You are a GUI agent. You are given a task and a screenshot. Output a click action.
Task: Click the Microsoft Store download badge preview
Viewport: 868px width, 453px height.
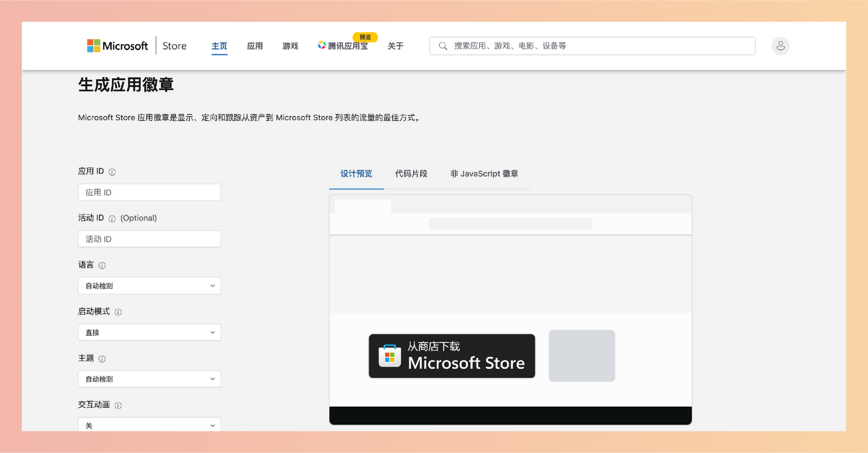tap(451, 355)
